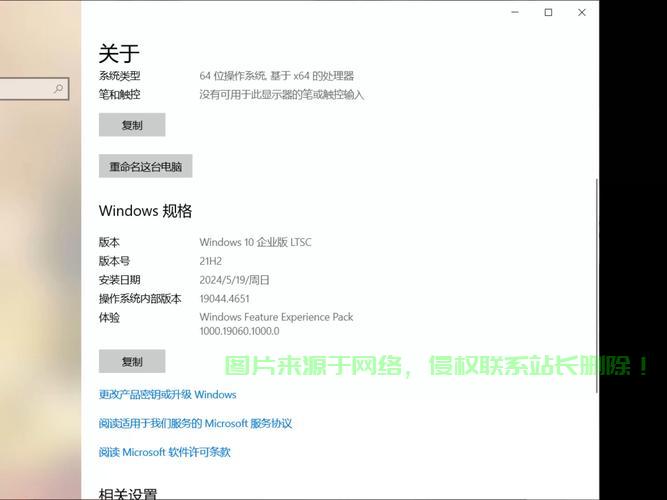Click the vertical scrollbar of the settings page

596,285
